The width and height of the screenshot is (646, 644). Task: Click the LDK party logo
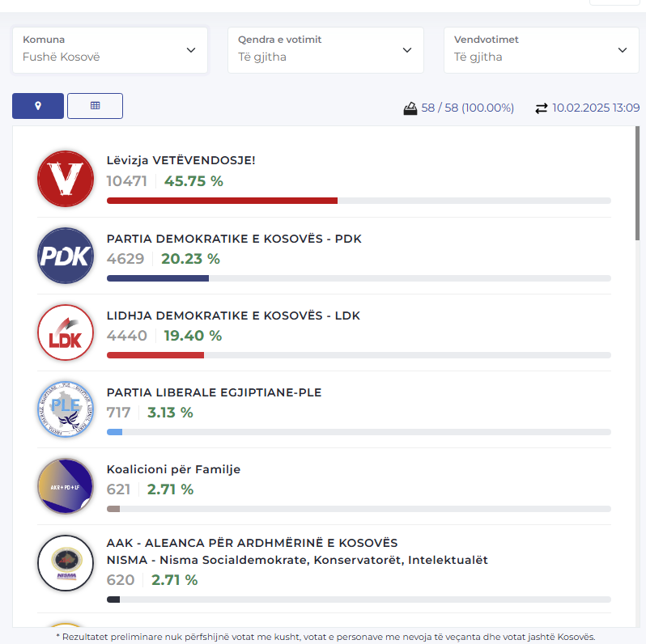(x=66, y=333)
